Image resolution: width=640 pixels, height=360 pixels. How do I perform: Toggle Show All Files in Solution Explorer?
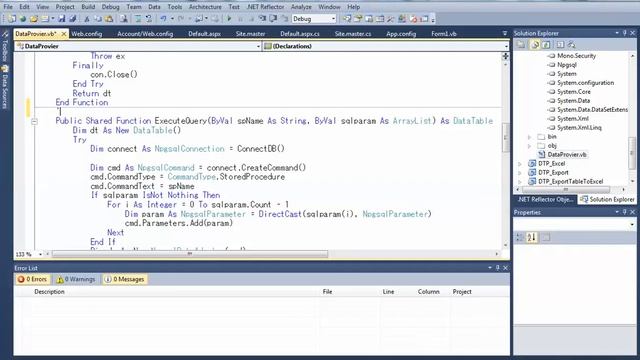tap(535, 44)
